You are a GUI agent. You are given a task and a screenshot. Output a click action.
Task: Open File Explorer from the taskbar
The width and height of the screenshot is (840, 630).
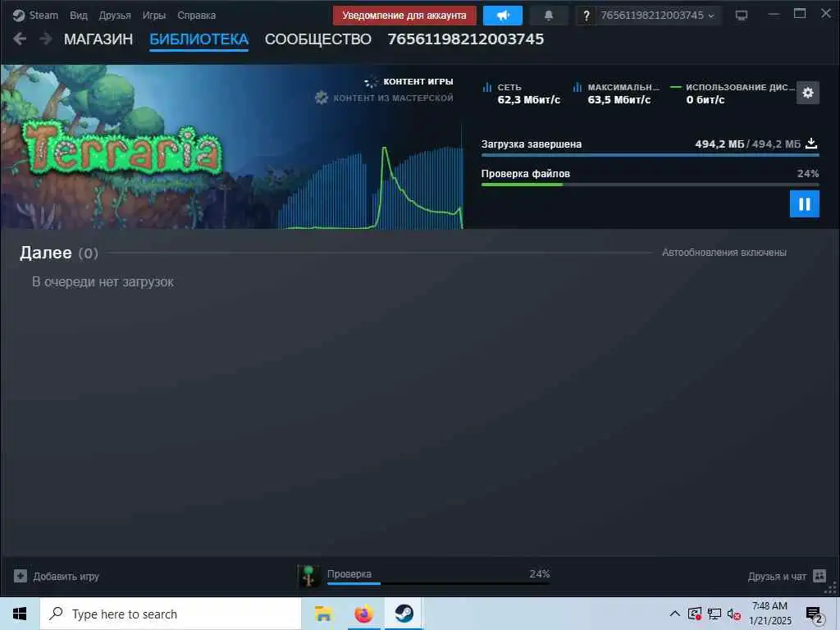tap(323, 614)
